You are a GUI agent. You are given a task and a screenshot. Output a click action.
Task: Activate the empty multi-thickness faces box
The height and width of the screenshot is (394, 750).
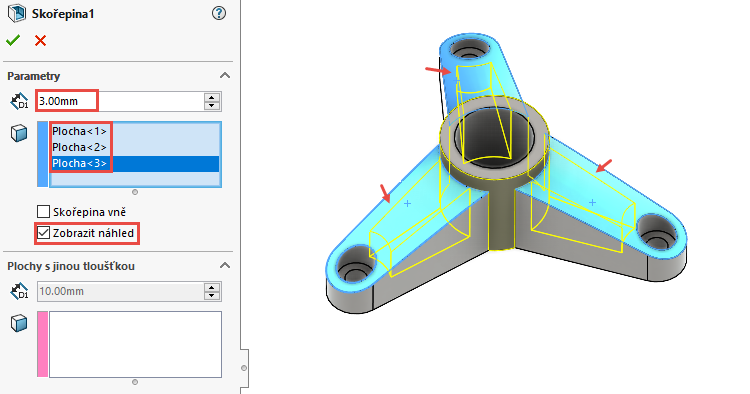(x=135, y=344)
